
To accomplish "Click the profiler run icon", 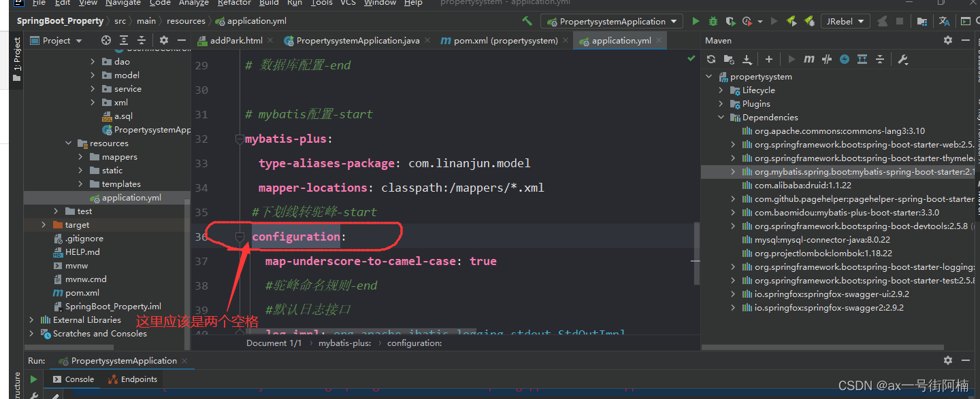I will 748,21.
